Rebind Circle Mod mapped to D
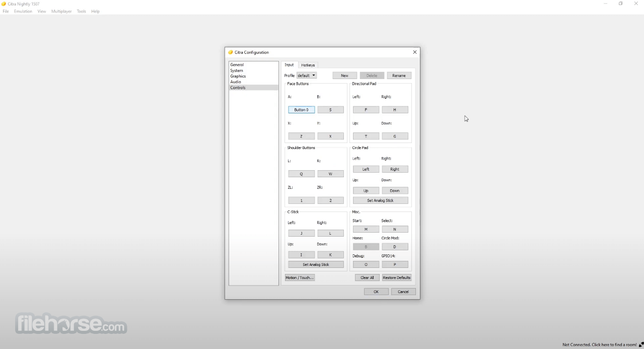 point(395,247)
